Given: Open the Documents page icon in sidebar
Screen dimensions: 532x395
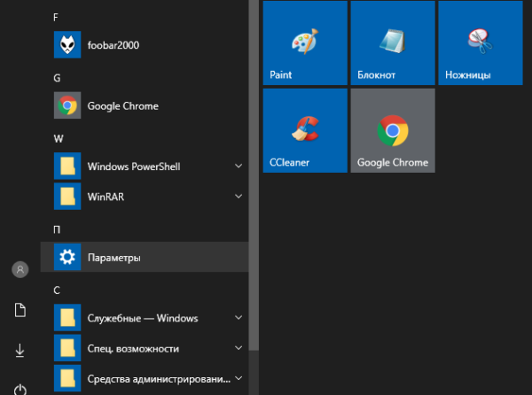Looking at the screenshot, I should tap(20, 310).
